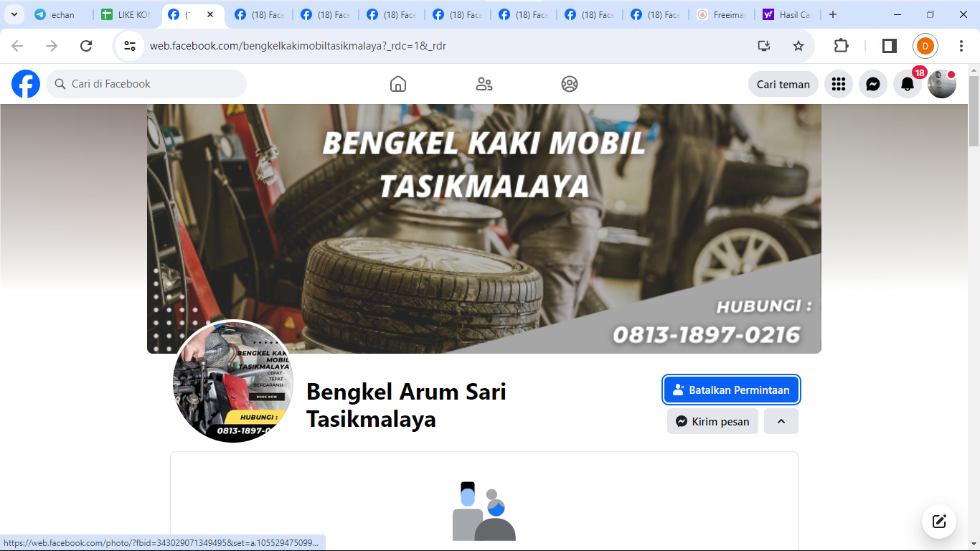Open the Facebook menu grid icon

[839, 84]
